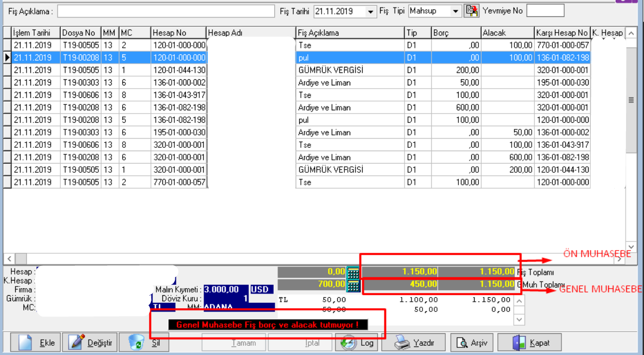Click the Borç column header
Image resolution: width=644 pixels, height=355 pixels.
456,33
